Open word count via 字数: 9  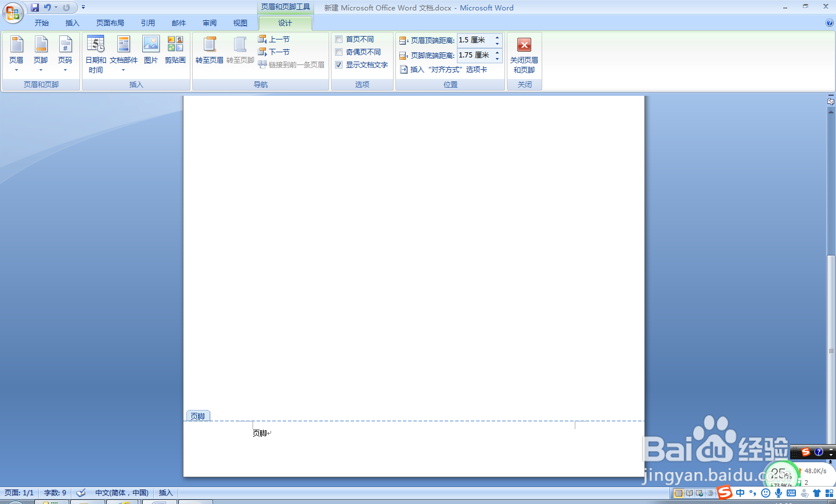click(x=55, y=493)
